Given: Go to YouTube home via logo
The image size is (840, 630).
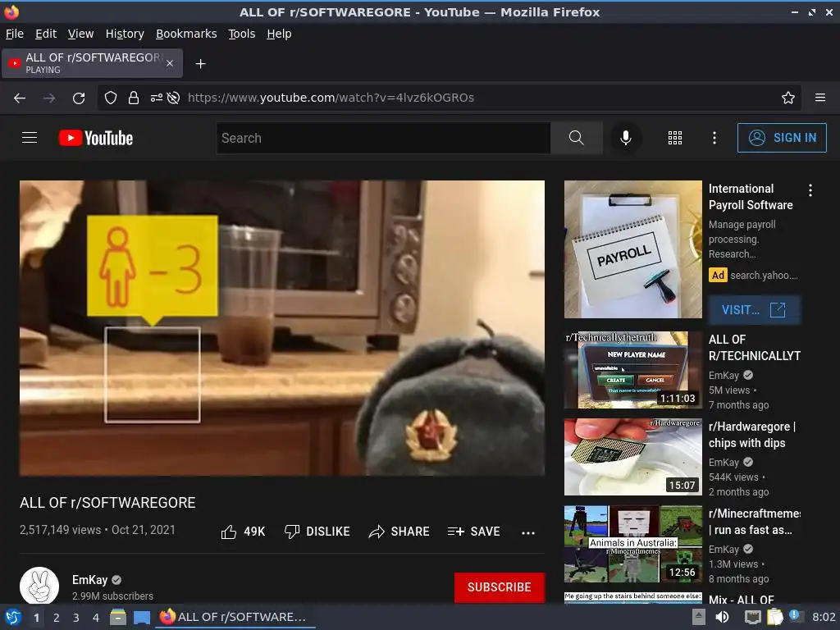Looking at the screenshot, I should click(x=96, y=138).
